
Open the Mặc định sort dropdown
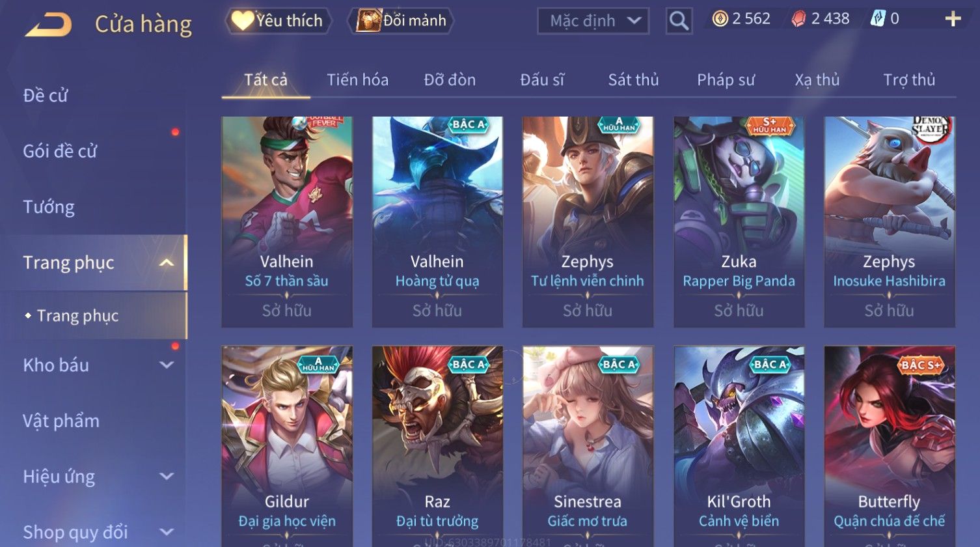[x=593, y=21]
